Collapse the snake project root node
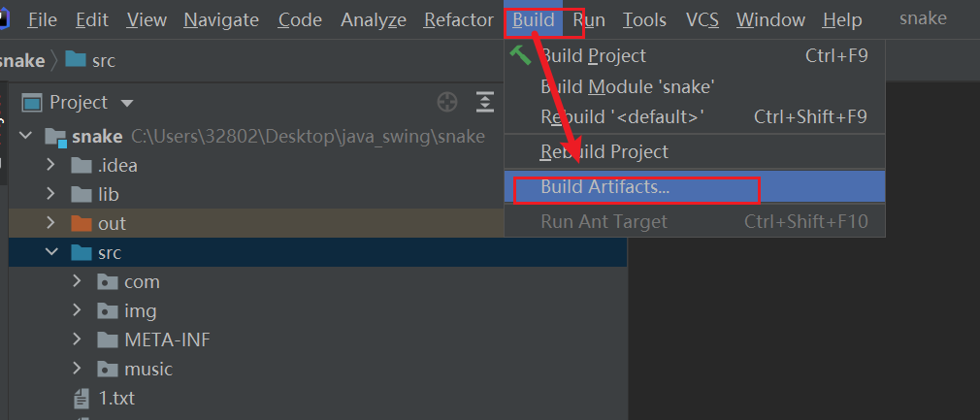Screen dimensions: 980x420 26,136
